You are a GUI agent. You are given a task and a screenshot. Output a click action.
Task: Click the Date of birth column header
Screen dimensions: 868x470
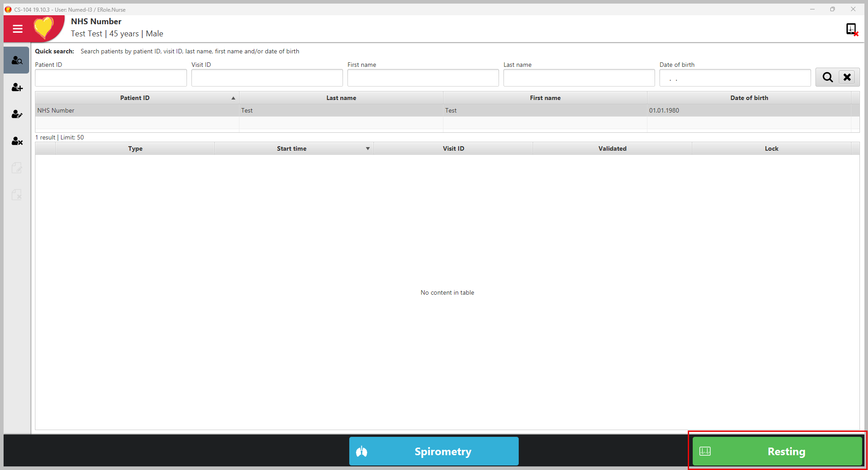(x=749, y=98)
